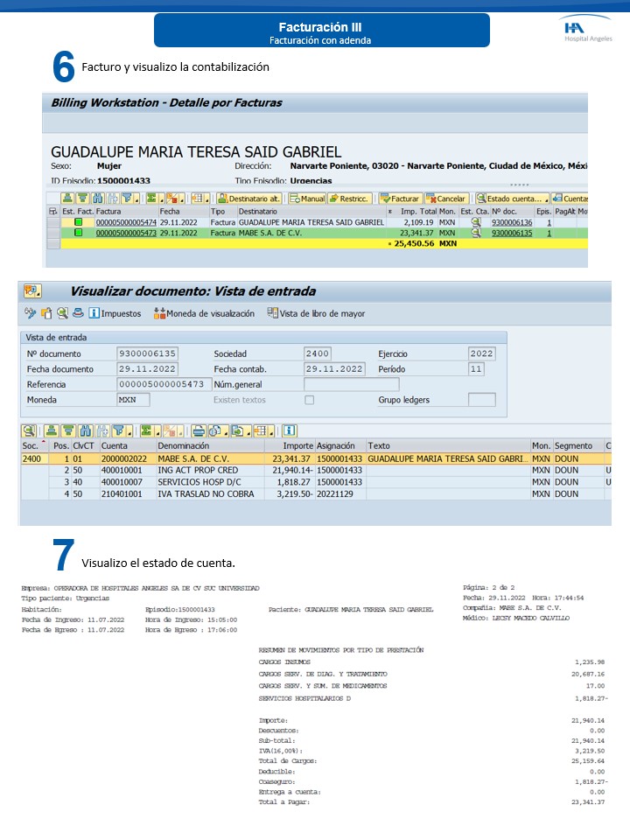Toggle the Existen textos checkbox
630x840 pixels.
pos(309,400)
